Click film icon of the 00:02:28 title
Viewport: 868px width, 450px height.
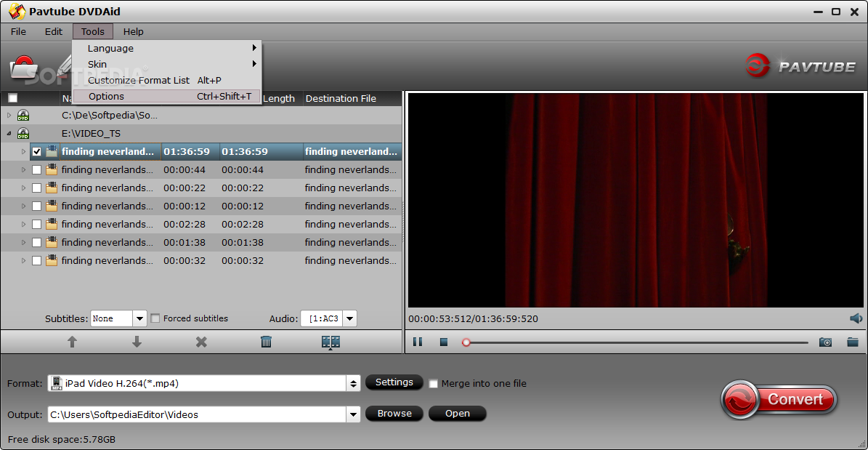(52, 224)
